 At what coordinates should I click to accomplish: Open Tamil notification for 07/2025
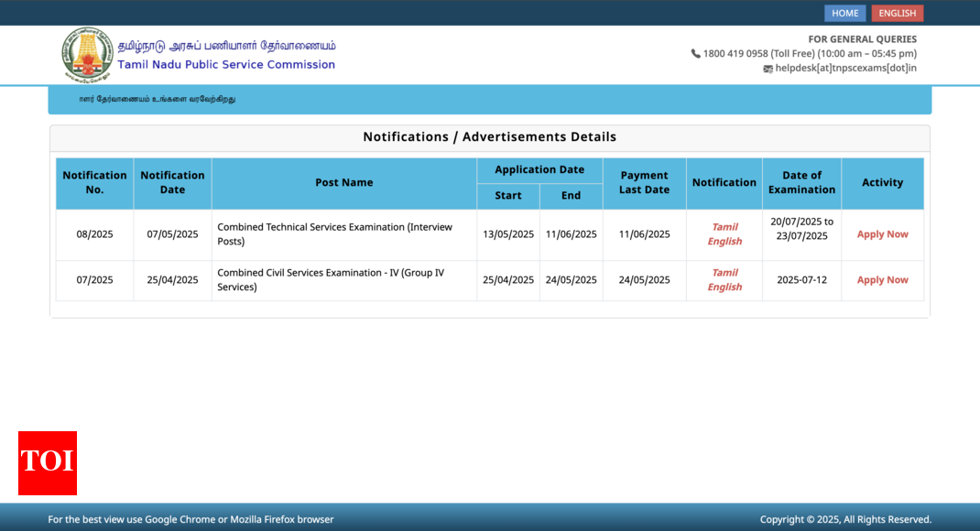pos(724,273)
